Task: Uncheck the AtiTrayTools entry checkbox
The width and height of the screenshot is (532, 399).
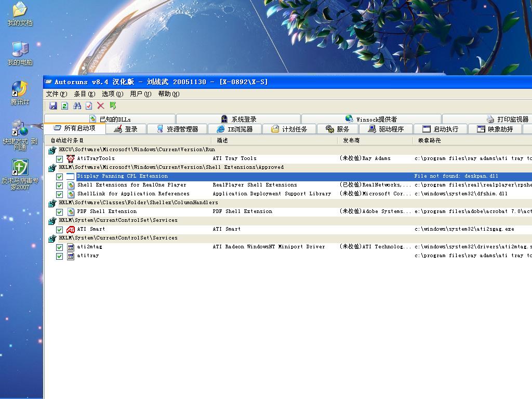Action: [x=60, y=159]
